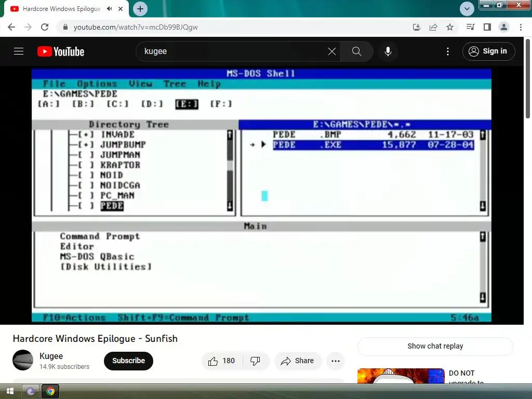The height and width of the screenshot is (399, 532).
Task: Close the Hardcore Windows Epilogue tab
Action: (121, 9)
